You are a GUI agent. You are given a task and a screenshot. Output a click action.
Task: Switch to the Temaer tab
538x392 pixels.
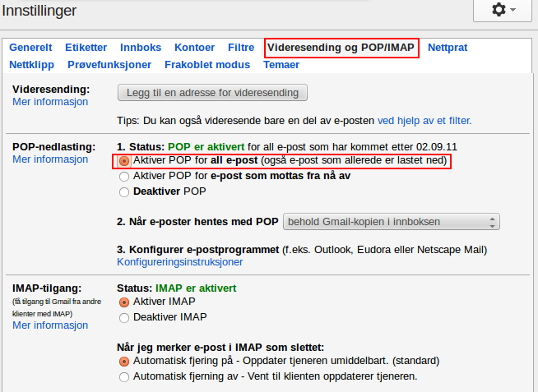281,65
